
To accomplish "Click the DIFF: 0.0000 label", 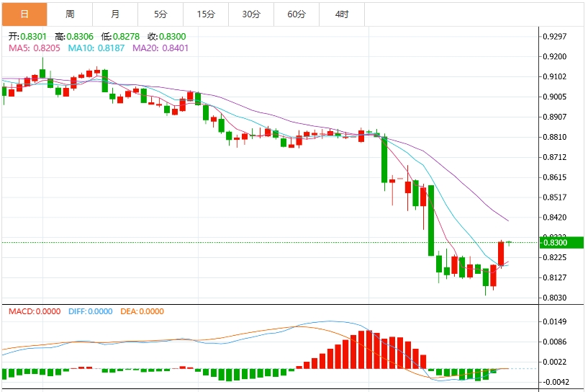I will tap(91, 311).
